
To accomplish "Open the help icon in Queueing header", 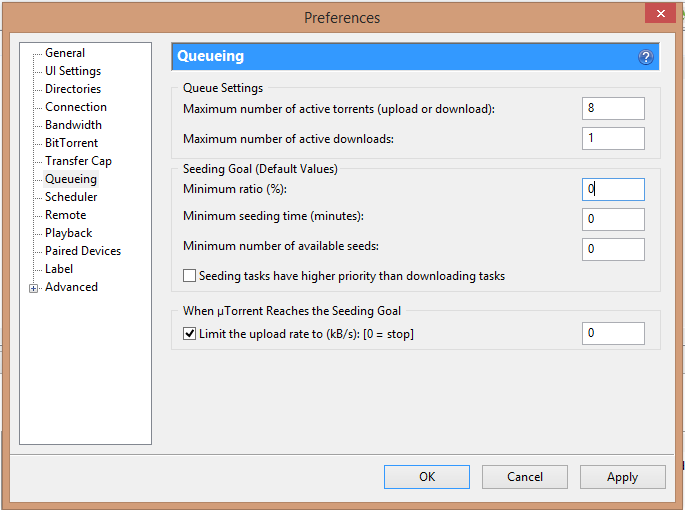I will click(646, 57).
